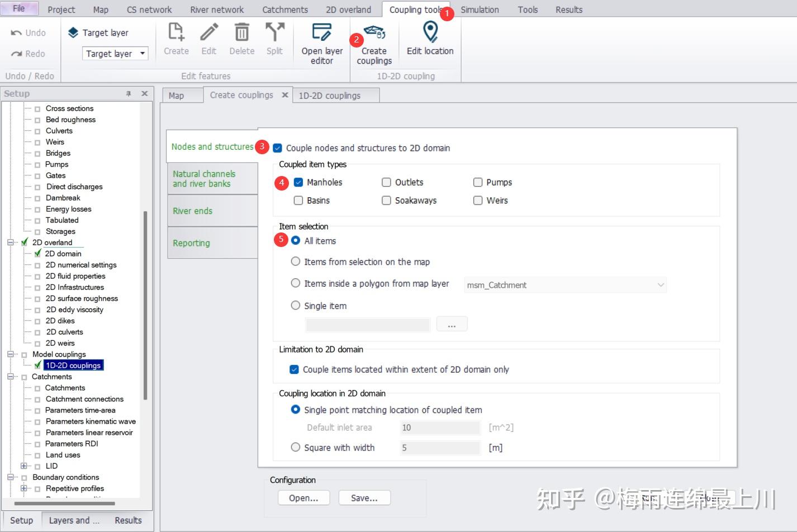Open the layer editor icon

(322, 32)
